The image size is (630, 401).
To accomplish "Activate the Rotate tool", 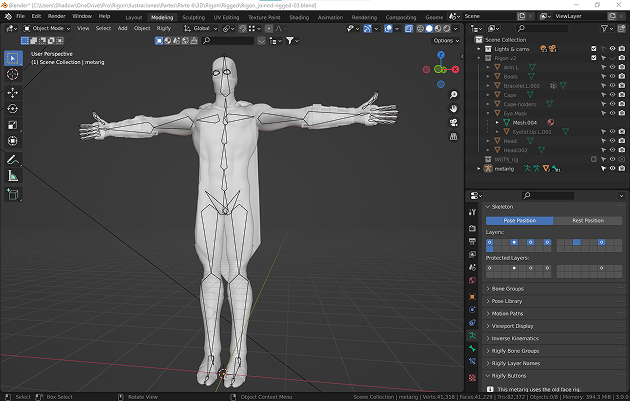I will (x=13, y=108).
